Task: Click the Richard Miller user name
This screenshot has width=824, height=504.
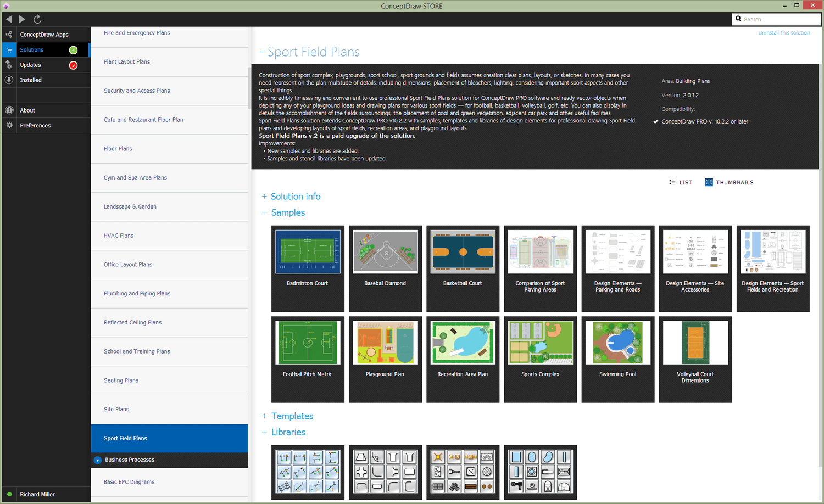Action: point(37,494)
